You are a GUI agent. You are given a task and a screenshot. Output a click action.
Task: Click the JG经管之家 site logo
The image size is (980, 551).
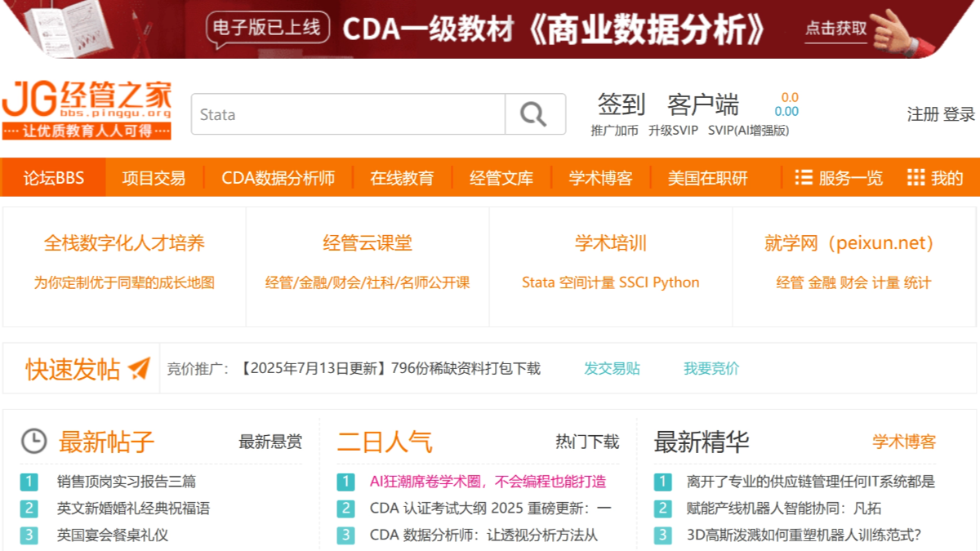point(87,109)
